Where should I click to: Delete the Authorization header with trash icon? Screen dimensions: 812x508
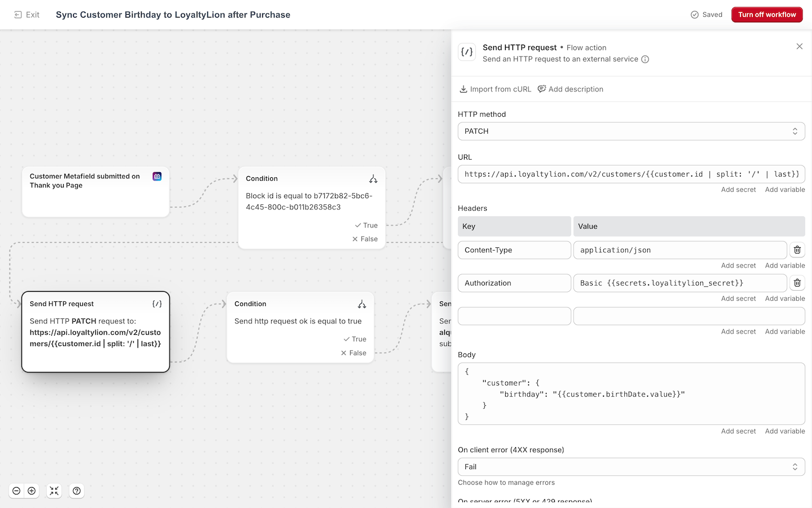pyautogui.click(x=797, y=283)
